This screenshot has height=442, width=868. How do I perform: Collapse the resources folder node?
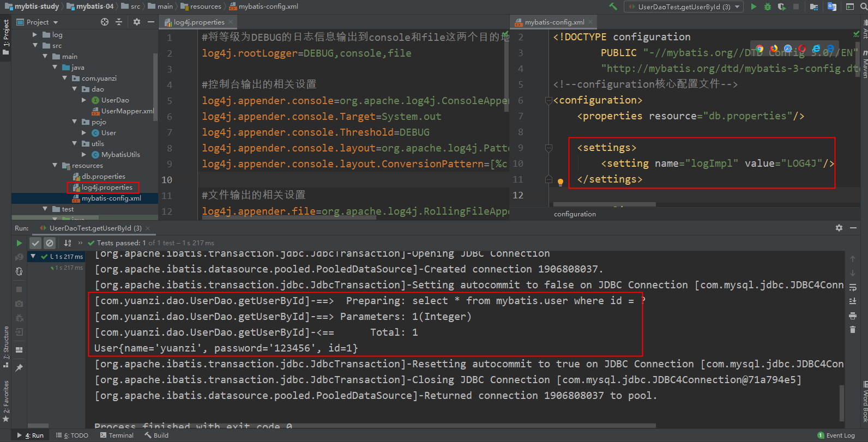click(x=55, y=165)
